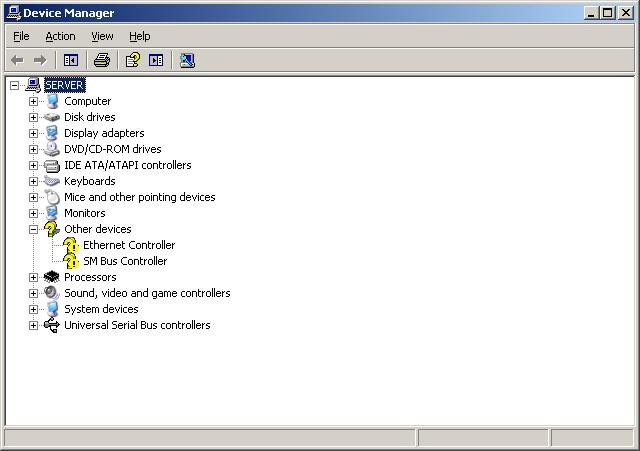Expand the System devices node
Image resolution: width=640 pixels, height=451 pixels.
point(33,309)
